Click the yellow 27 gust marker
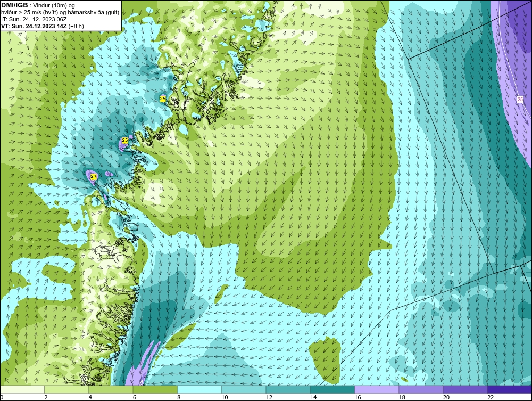This screenshot has width=532, height=401. 94,177
